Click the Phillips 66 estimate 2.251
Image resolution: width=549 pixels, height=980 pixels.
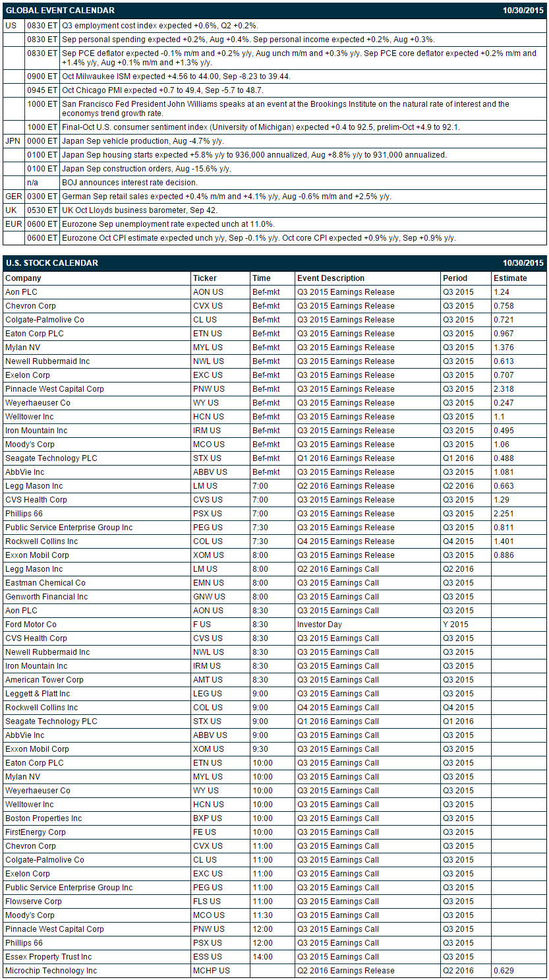coord(504,514)
